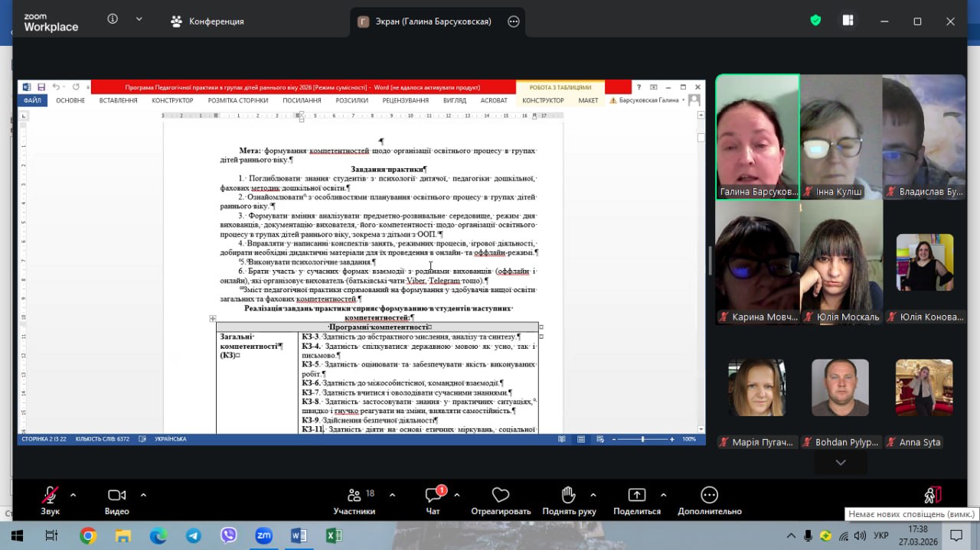Unmute the microphone audio button
The height and width of the screenshot is (550, 980).
[51, 496]
